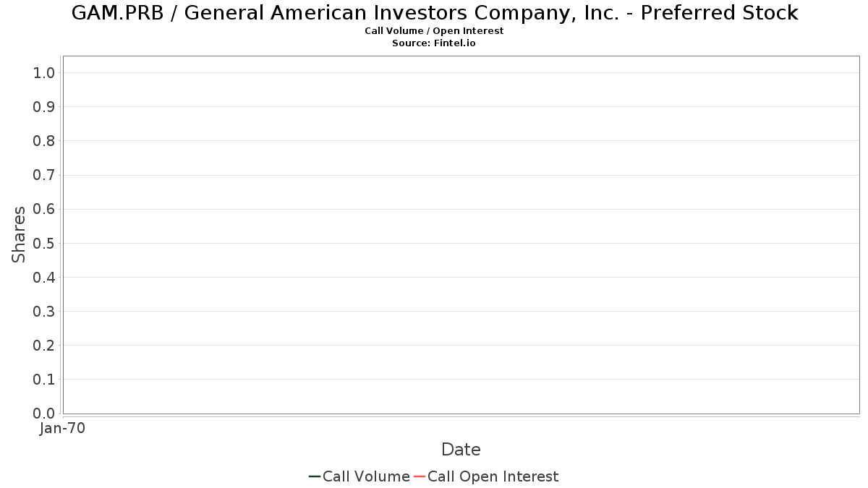Image resolution: width=868 pixels, height=488 pixels.
Task: Click the Call Volume / Open Interest subtitle
Action: click(434, 31)
